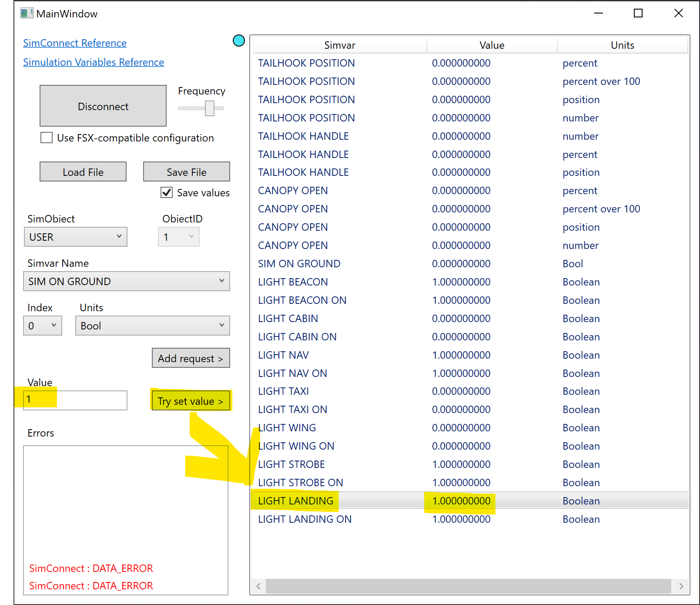Enable Use FSX-compatible configuration
Screen dimensions: 700x605
point(47,138)
